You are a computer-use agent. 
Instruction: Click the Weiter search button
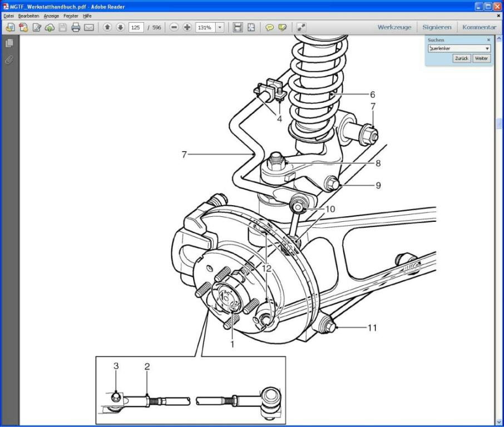tap(481, 58)
